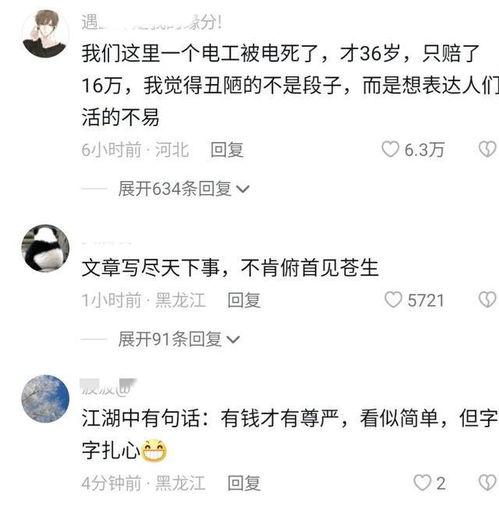The image size is (499, 510).
Task: Like the comment with 2 likes
Action: [422, 483]
